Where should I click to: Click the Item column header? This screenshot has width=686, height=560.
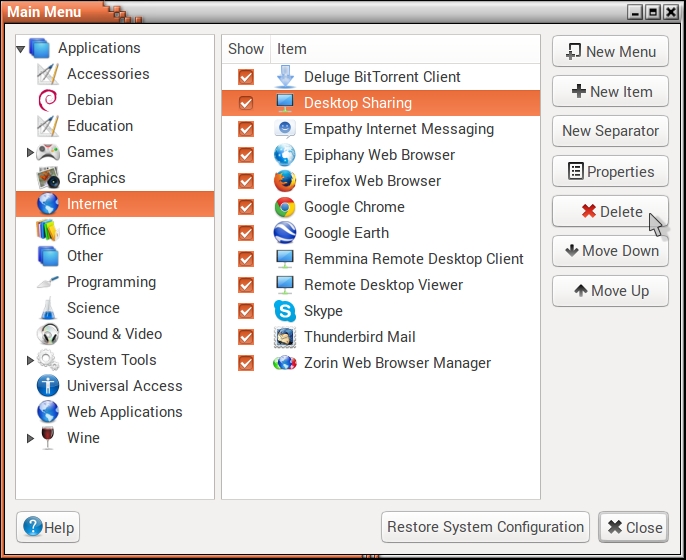click(292, 49)
